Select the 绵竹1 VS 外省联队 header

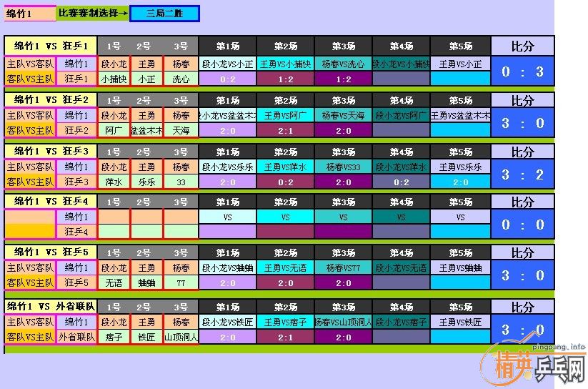pos(51,307)
